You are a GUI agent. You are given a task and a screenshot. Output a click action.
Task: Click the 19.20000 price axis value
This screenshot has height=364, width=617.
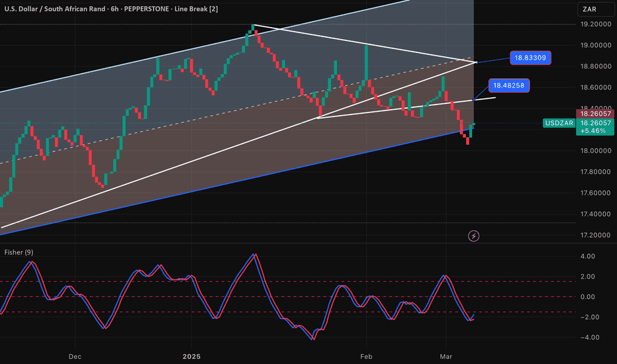tap(595, 24)
